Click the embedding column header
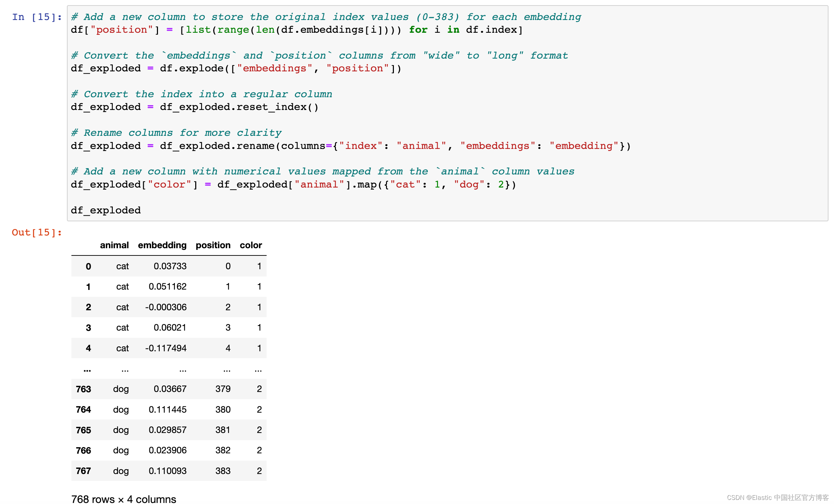The image size is (834, 504). (162, 245)
